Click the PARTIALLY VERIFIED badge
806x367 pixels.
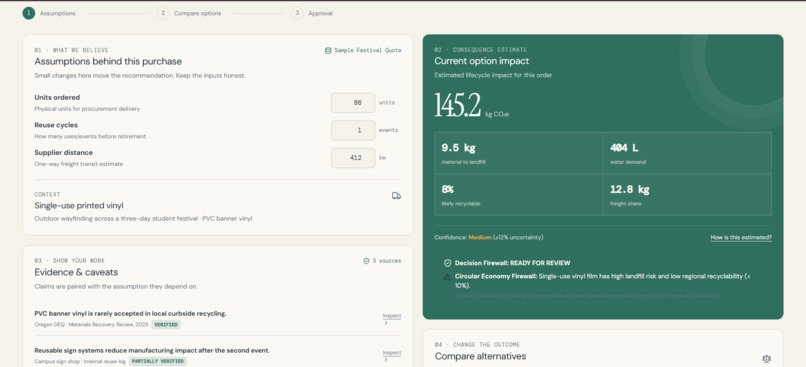pos(157,361)
